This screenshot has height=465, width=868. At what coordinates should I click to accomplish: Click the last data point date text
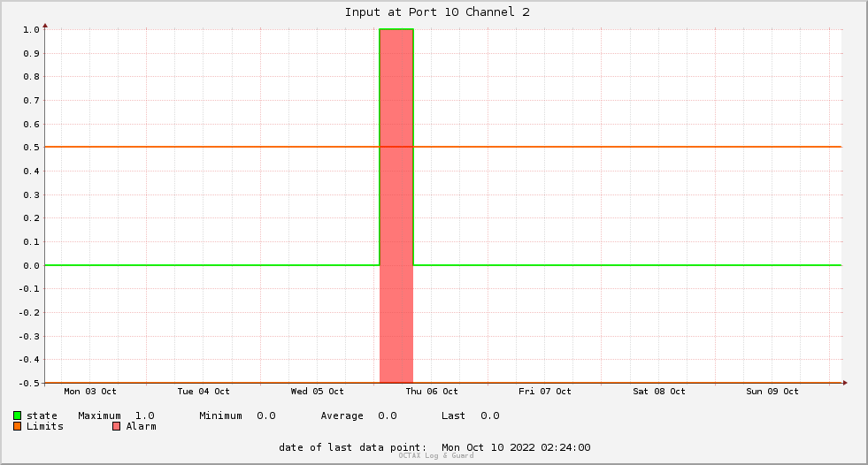[434, 447]
